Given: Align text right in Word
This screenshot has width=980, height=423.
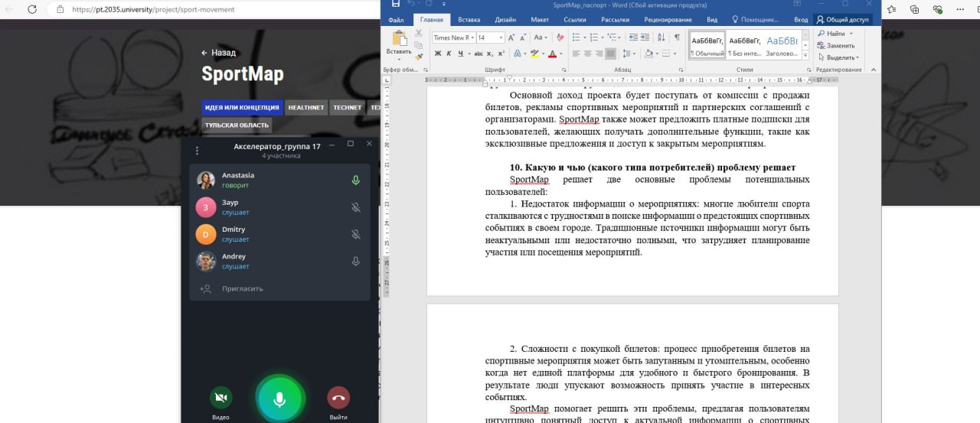Looking at the screenshot, I should (599, 54).
